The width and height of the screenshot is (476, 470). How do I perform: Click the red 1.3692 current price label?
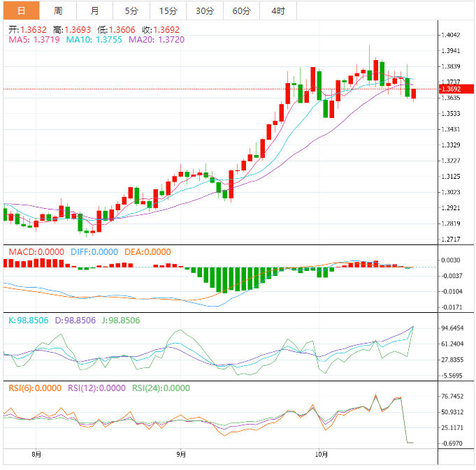(x=456, y=89)
